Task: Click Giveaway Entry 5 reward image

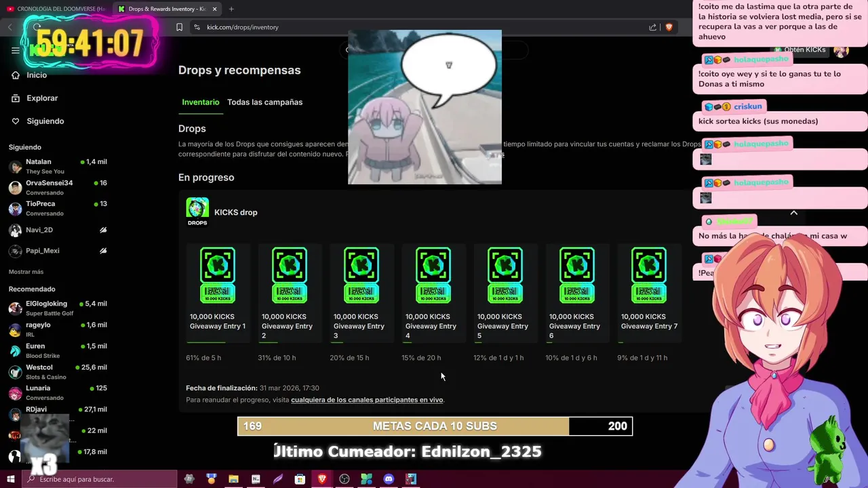Action: pos(505,275)
